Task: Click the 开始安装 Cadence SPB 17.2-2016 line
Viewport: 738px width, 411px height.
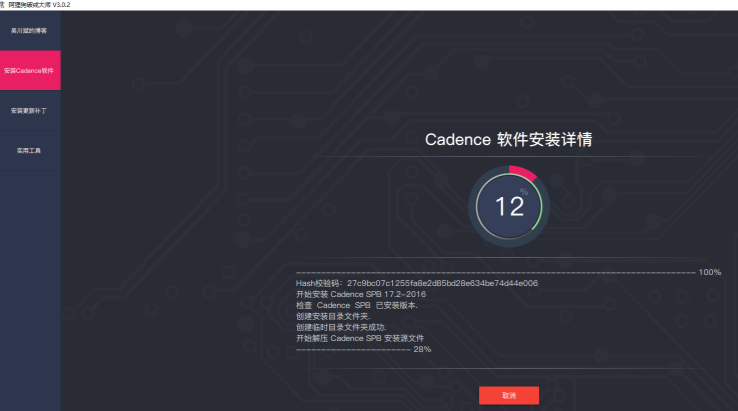Action: [361, 294]
